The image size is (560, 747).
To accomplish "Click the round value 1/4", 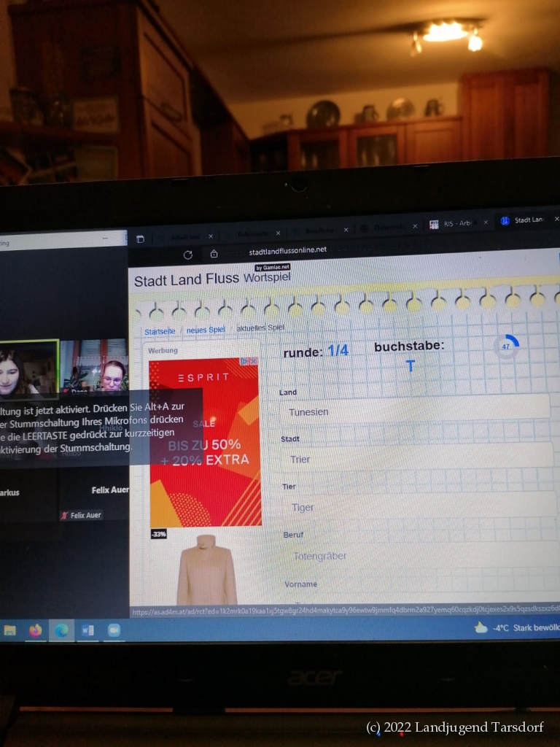I will click(x=338, y=351).
